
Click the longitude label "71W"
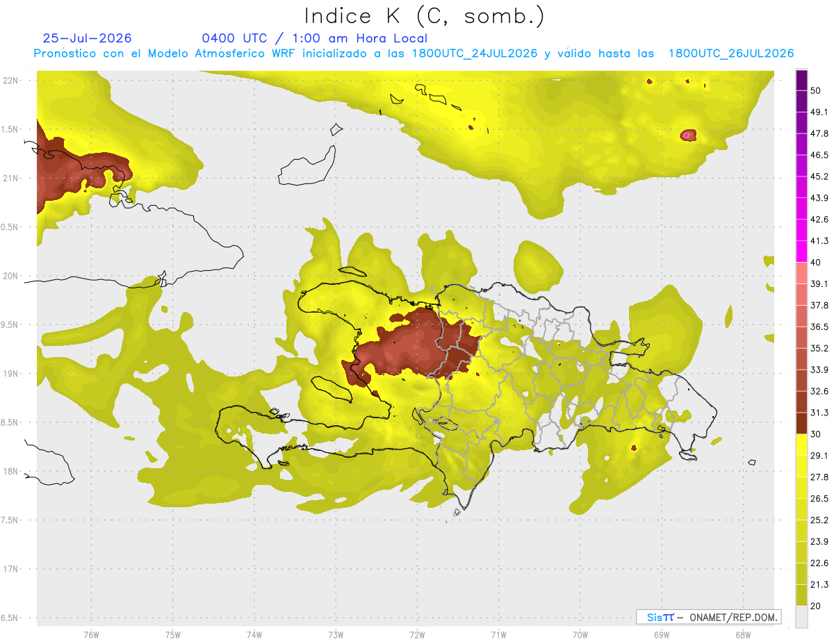coord(498,635)
